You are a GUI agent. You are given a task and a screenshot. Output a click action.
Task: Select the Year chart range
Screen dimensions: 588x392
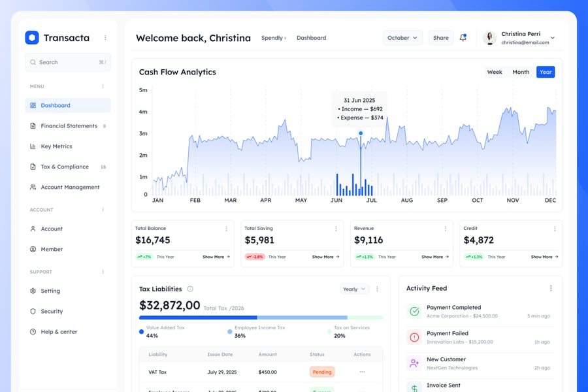click(546, 72)
